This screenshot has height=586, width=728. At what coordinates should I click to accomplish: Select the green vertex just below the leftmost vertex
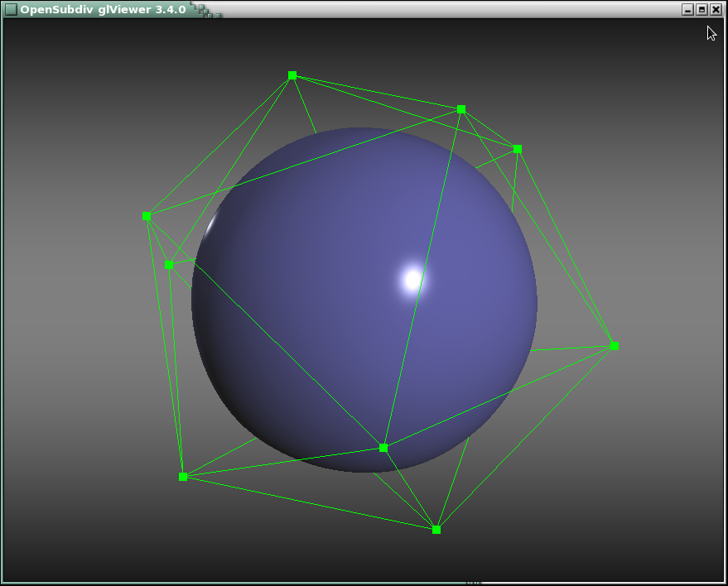point(170,266)
